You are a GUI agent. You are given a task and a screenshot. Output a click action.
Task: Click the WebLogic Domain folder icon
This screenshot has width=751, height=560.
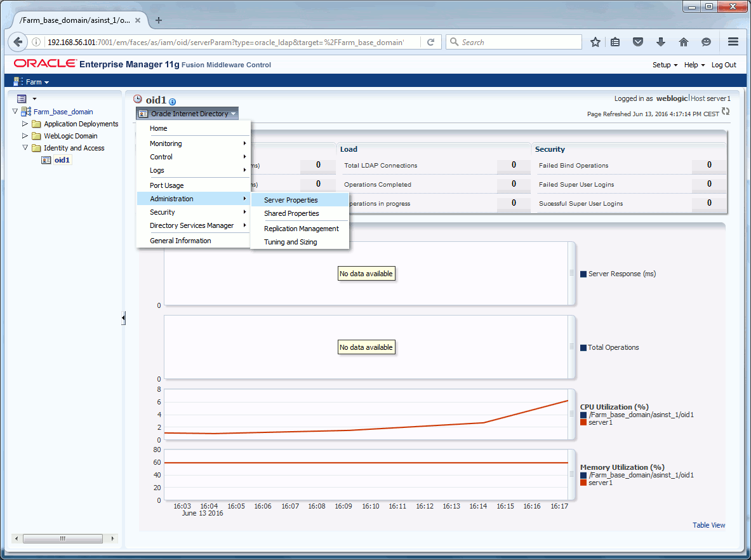[36, 136]
